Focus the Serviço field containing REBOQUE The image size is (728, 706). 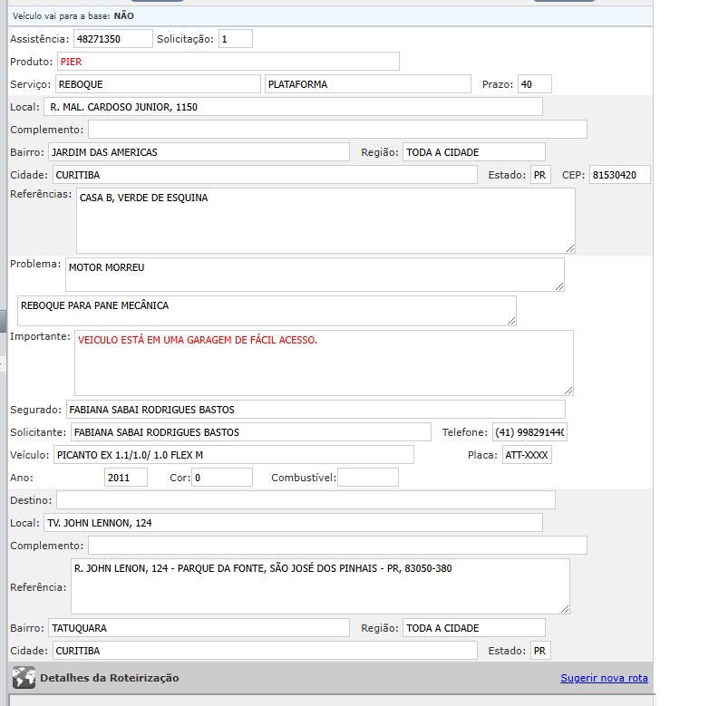coord(158,84)
